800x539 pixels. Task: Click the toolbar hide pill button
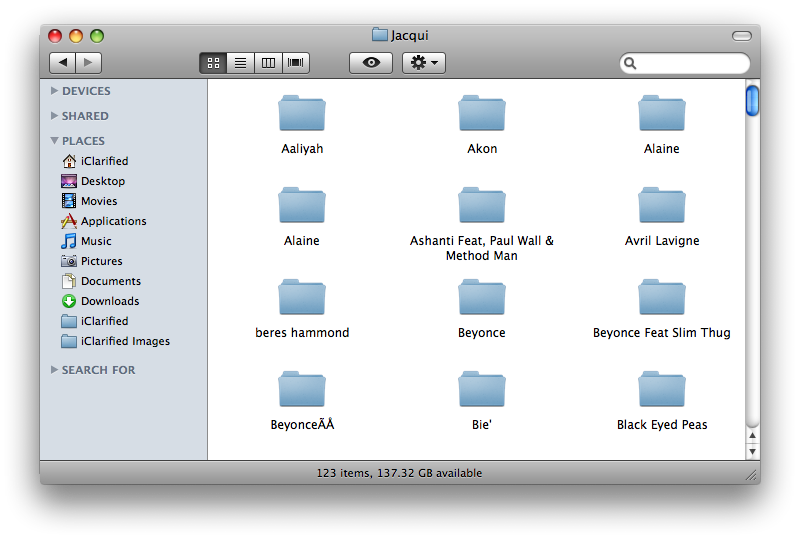point(741,36)
